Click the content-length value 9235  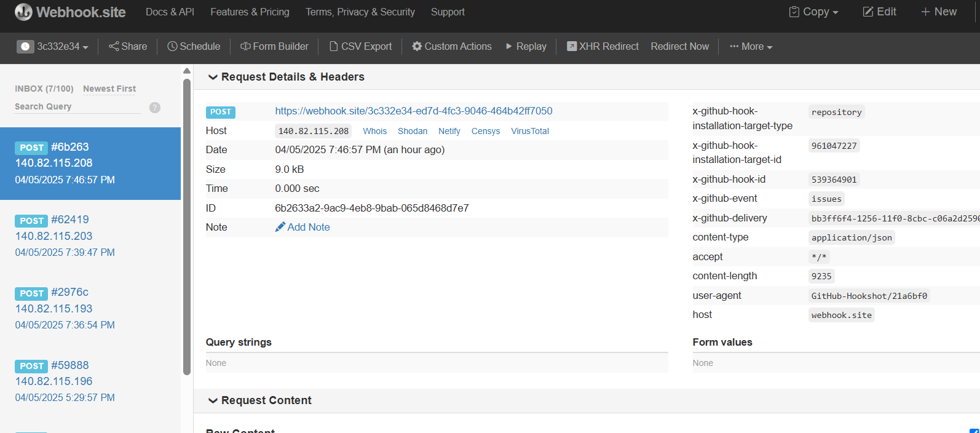click(x=821, y=276)
